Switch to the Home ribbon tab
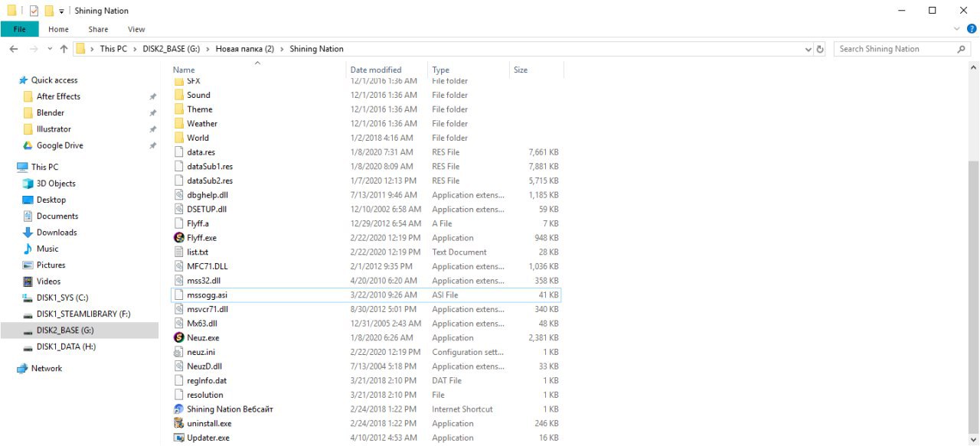The width and height of the screenshot is (980, 446). click(x=58, y=29)
